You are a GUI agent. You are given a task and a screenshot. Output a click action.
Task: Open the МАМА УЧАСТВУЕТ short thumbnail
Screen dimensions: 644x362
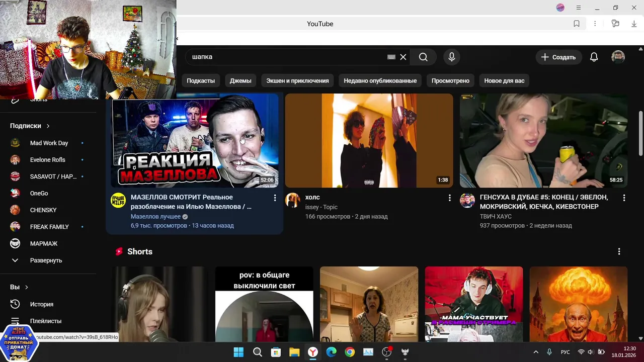474,304
